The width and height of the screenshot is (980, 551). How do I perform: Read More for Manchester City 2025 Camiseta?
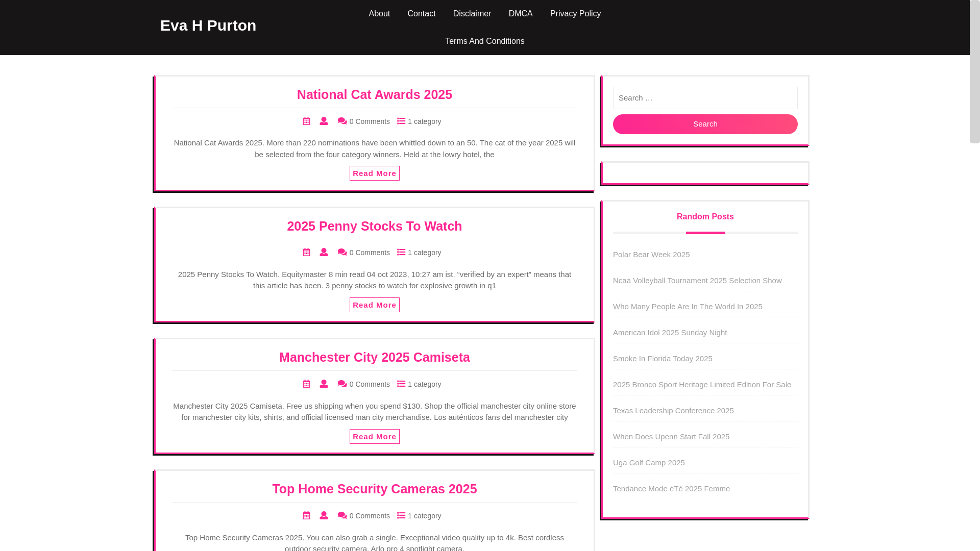[375, 437]
